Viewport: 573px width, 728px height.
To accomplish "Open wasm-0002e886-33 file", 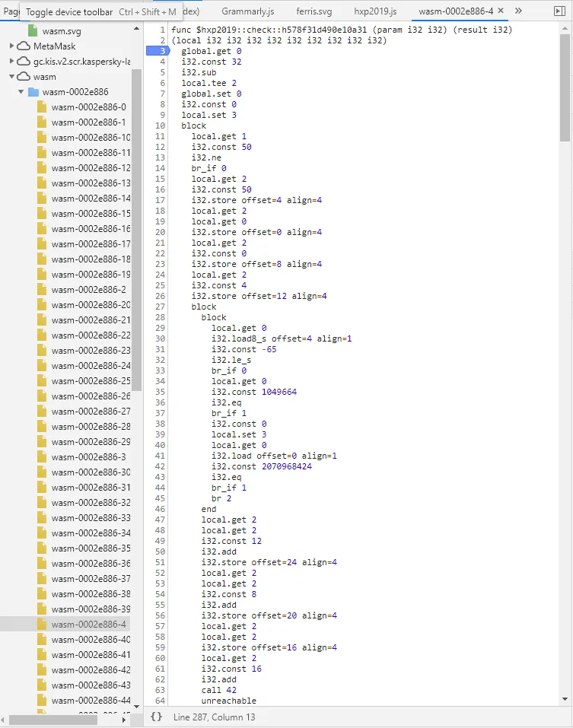I will (91, 518).
